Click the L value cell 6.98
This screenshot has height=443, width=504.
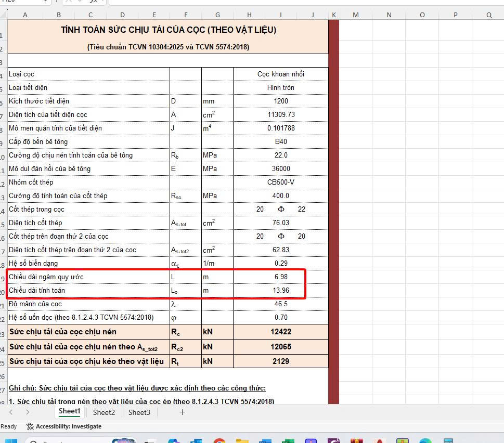coord(280,277)
